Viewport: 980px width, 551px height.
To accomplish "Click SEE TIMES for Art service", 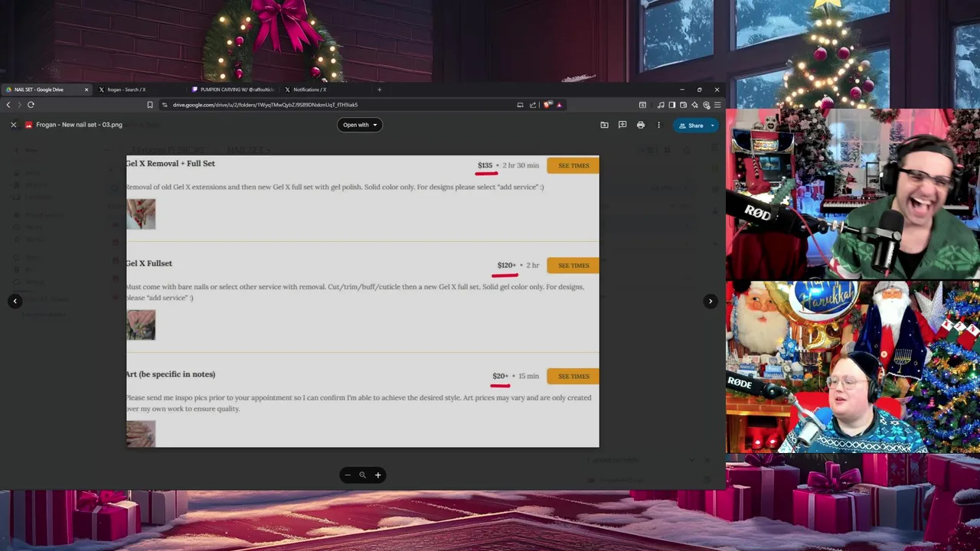I will [x=573, y=376].
